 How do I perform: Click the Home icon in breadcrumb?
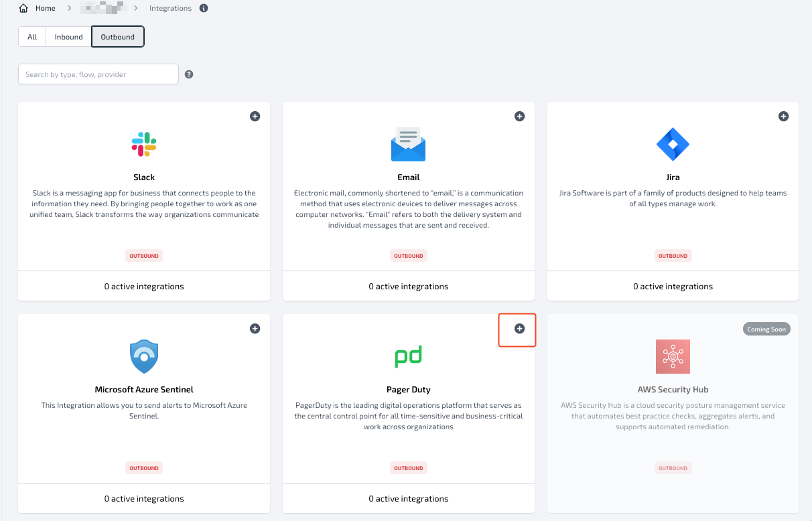click(x=23, y=9)
